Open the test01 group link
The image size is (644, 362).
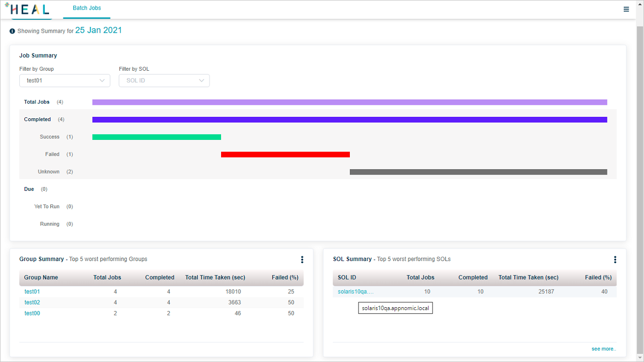32,291
